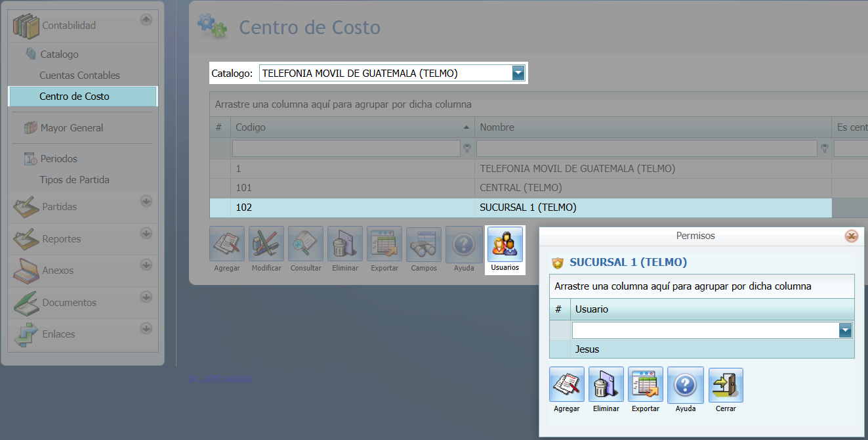Expand the Reportes sidebar section
868x440 pixels.
coord(146,234)
